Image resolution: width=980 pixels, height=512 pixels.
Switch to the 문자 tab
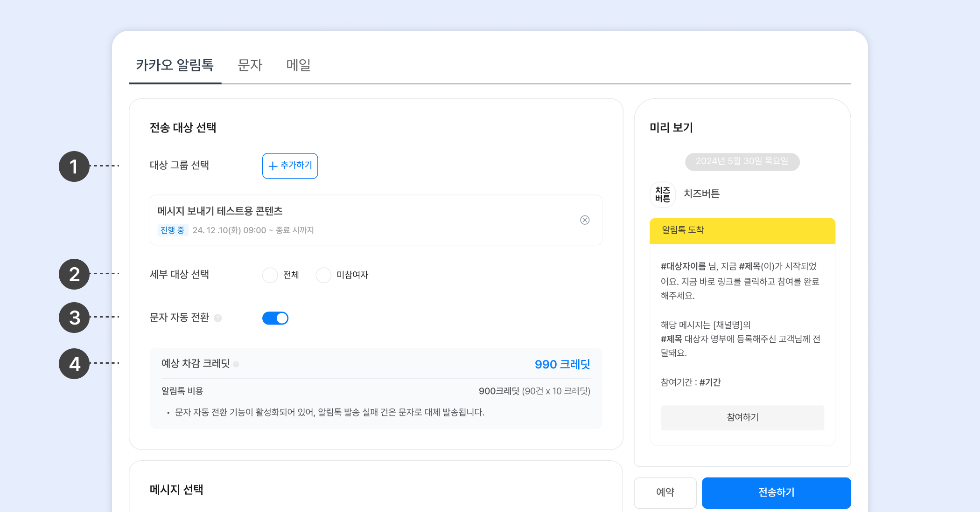click(x=250, y=65)
